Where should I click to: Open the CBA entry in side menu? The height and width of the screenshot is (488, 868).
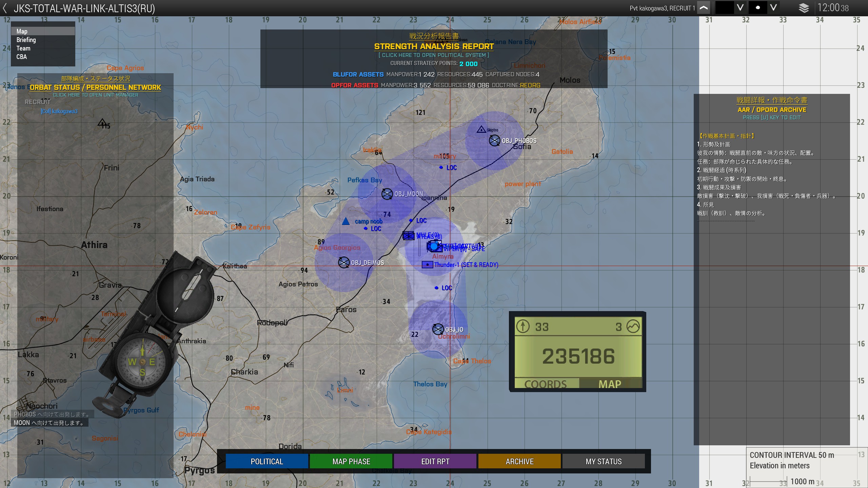pyautogui.click(x=43, y=57)
